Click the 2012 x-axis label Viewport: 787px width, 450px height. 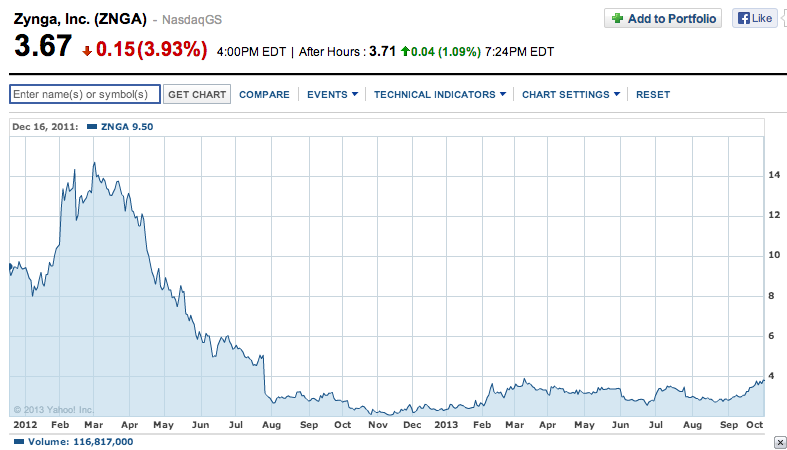(25, 425)
